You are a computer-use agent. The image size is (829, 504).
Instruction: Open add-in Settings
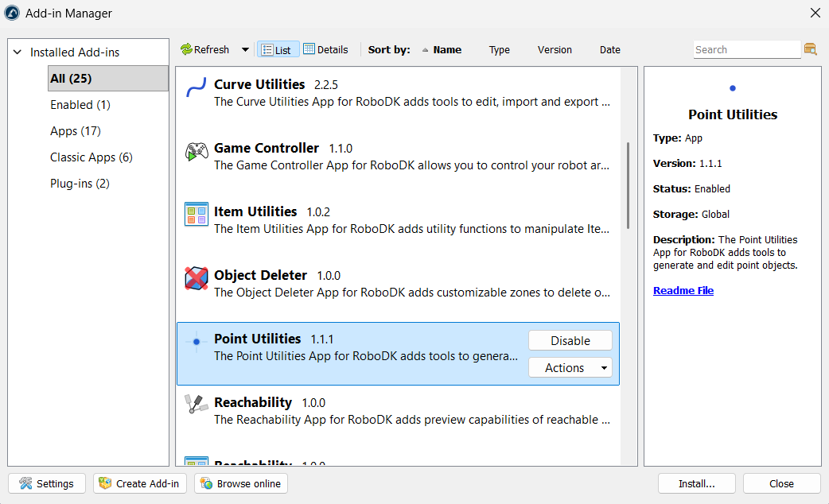pyautogui.click(x=46, y=483)
